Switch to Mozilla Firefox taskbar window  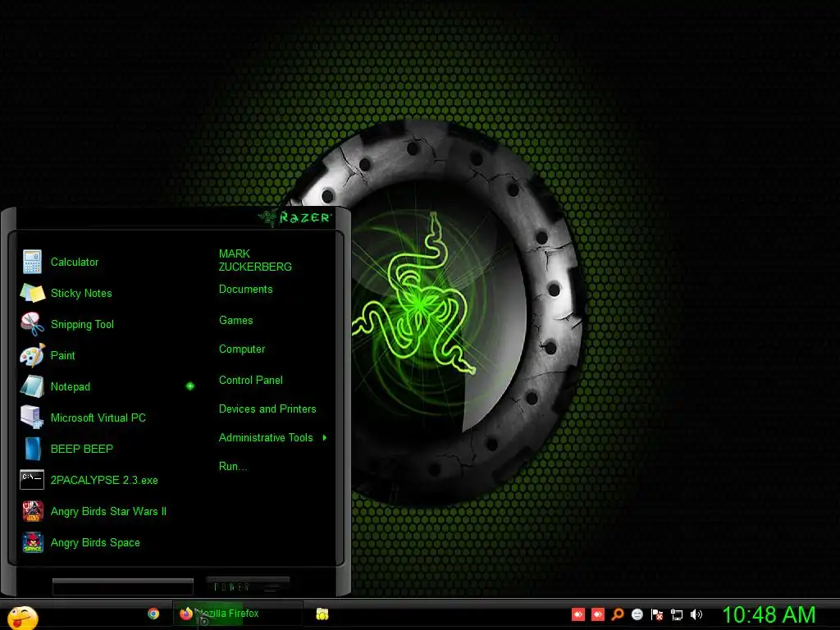(x=238, y=614)
